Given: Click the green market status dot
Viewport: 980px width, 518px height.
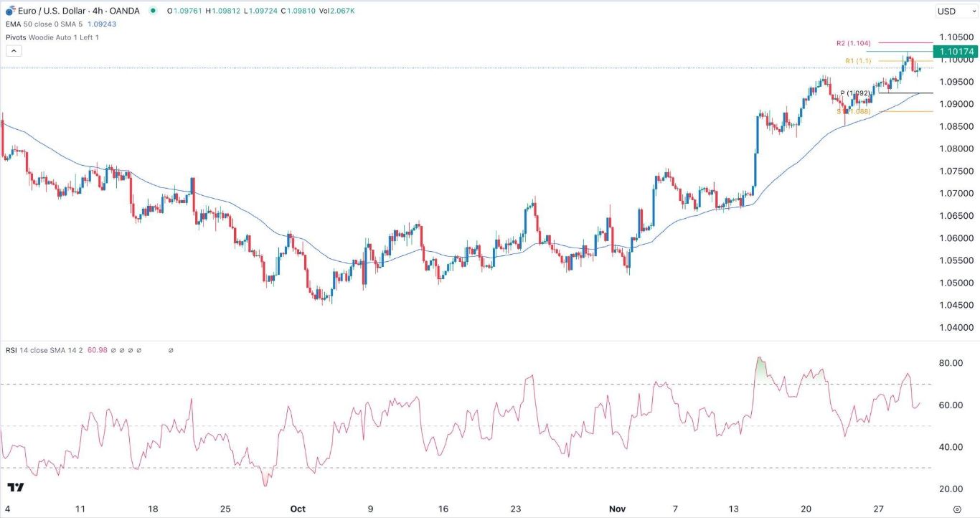Looking at the screenshot, I should [153, 11].
